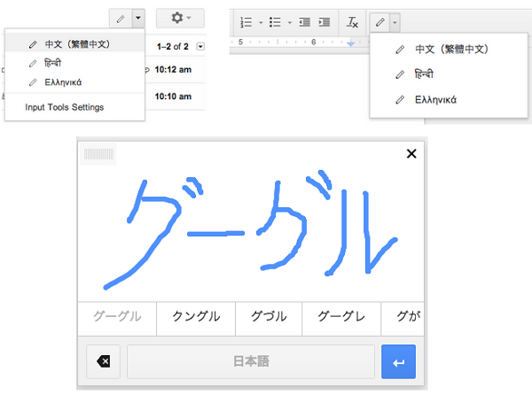Click the blue right indent marker on ruler
532x395 pixels.
click(x=351, y=43)
